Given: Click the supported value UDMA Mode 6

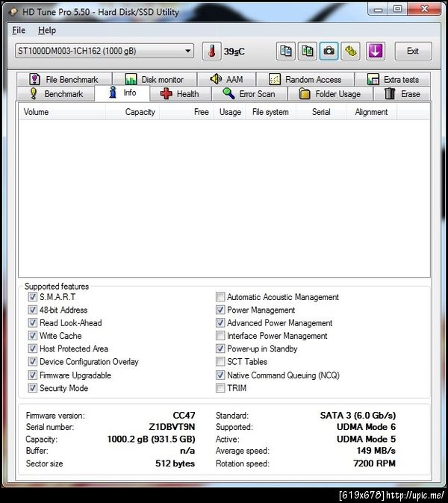Looking at the screenshot, I should tap(366, 427).
